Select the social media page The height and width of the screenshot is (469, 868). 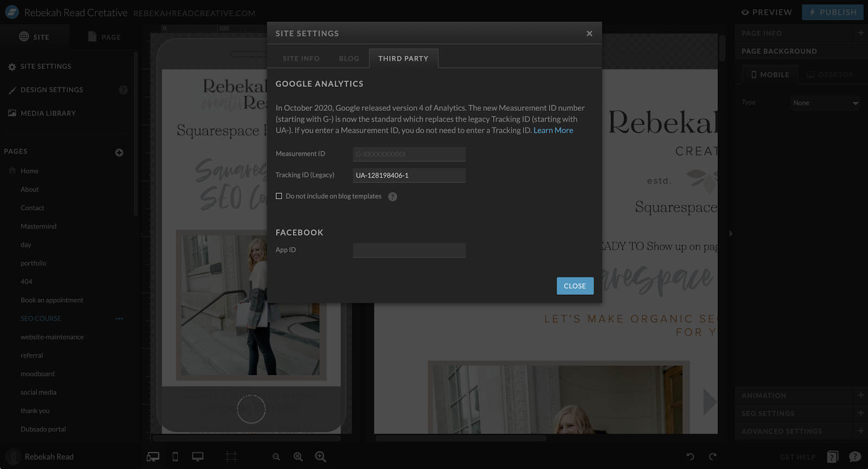[x=39, y=392]
